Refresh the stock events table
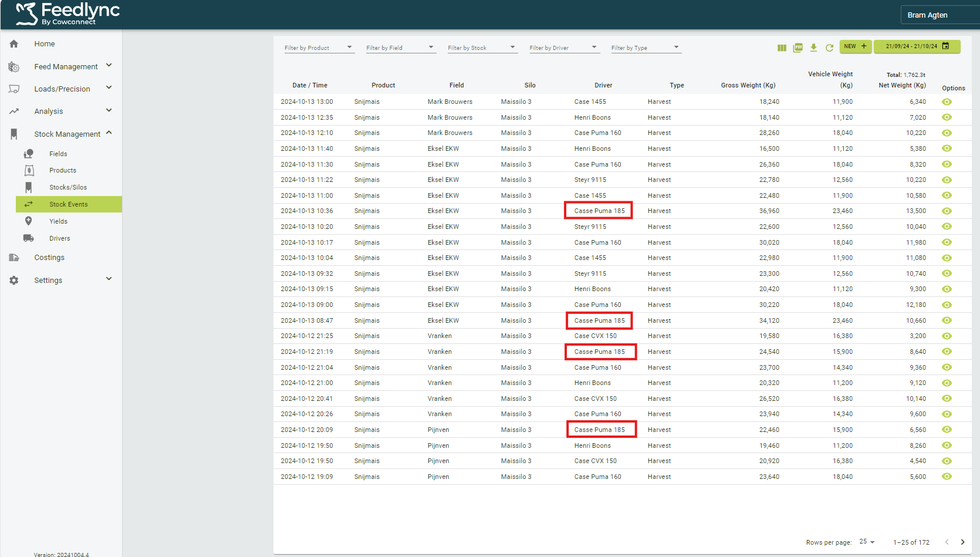The width and height of the screenshot is (980, 557). coord(829,48)
